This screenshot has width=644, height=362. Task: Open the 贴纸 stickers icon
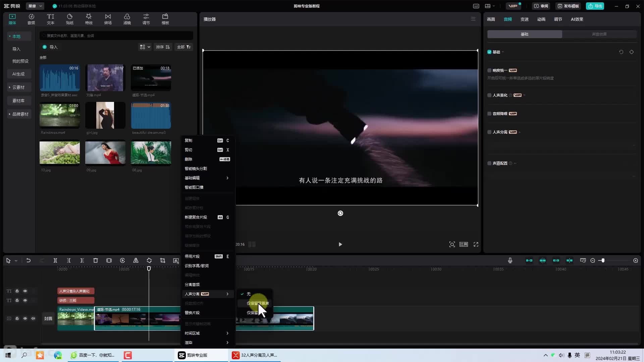point(69,19)
